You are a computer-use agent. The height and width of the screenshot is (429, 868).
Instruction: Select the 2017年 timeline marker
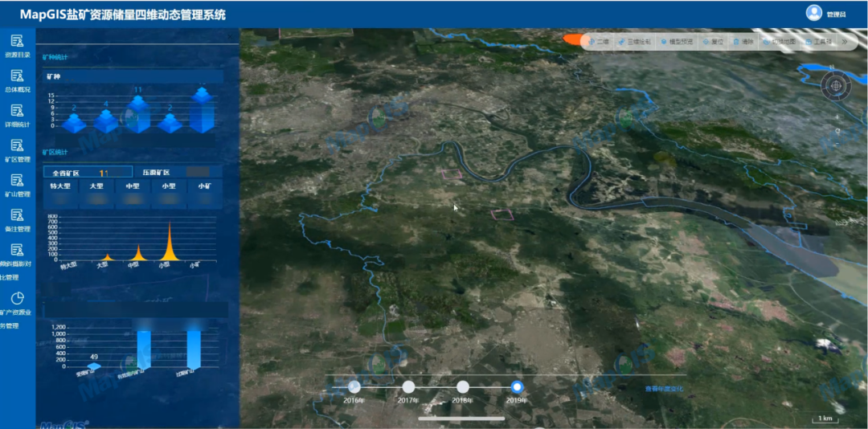408,387
